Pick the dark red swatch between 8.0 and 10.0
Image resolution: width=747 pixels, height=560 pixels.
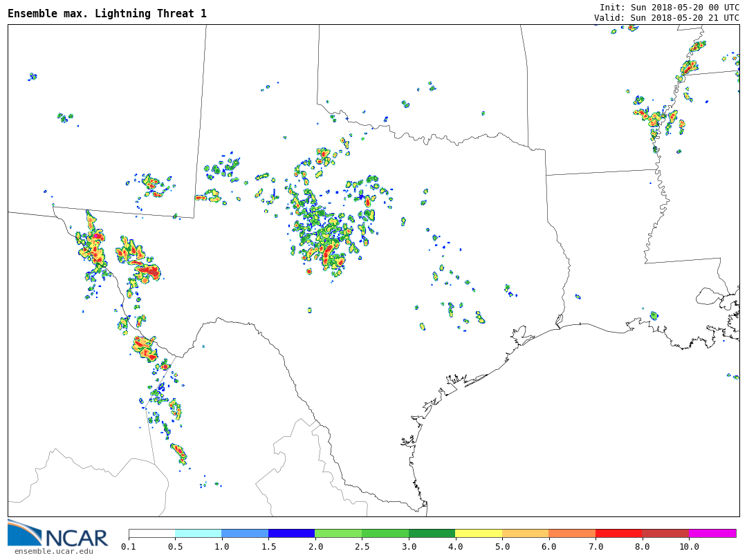(665, 534)
